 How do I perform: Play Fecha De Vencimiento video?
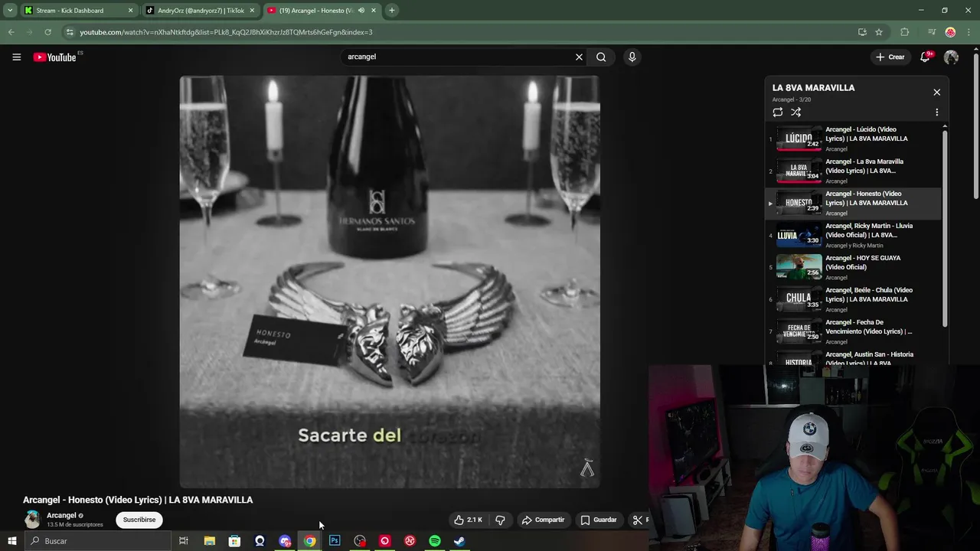[854, 331]
